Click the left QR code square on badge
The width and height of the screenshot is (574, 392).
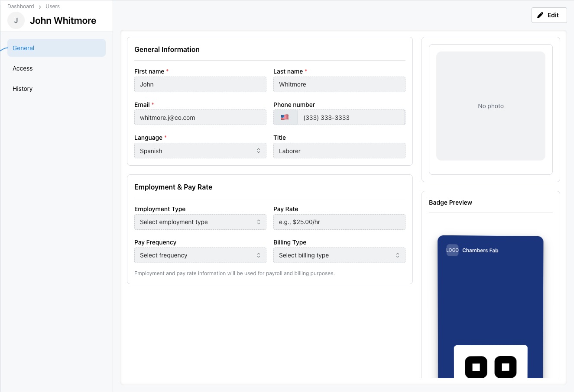(x=476, y=367)
